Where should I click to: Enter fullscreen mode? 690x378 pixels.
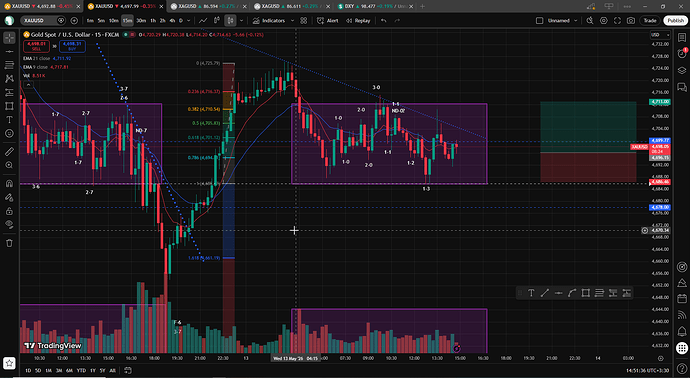(x=617, y=21)
